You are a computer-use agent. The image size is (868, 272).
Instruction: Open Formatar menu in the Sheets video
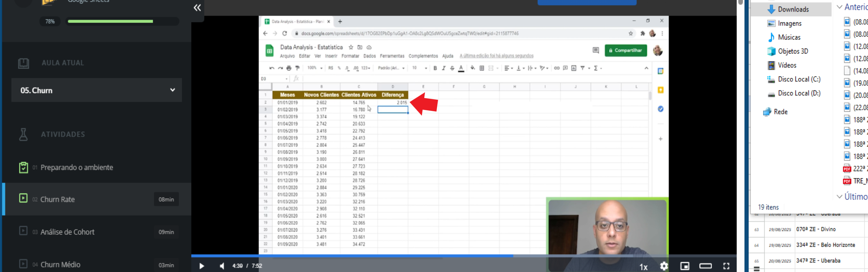(x=350, y=56)
